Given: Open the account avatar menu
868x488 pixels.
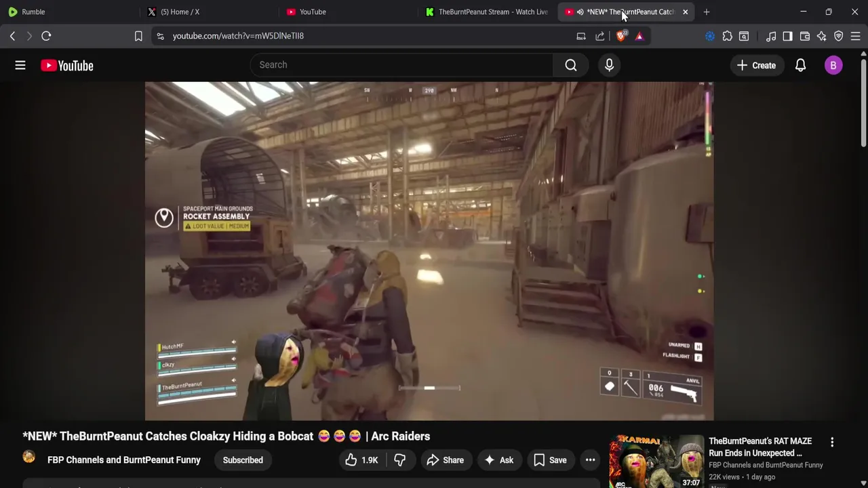Looking at the screenshot, I should tap(833, 65).
